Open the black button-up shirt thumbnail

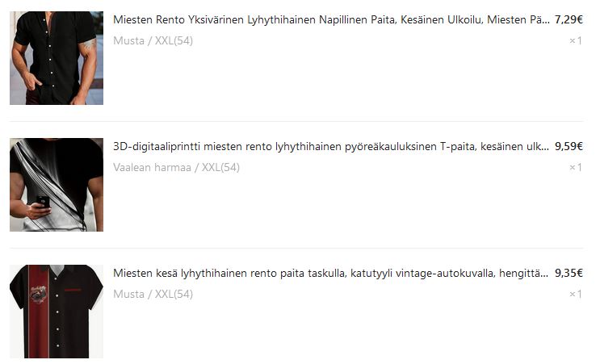(57, 58)
